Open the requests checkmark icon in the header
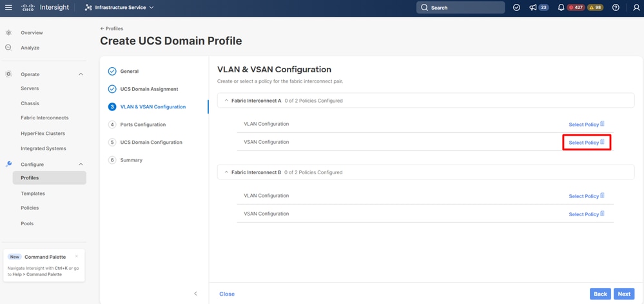Viewport: 644px width, 304px height. [517, 7]
